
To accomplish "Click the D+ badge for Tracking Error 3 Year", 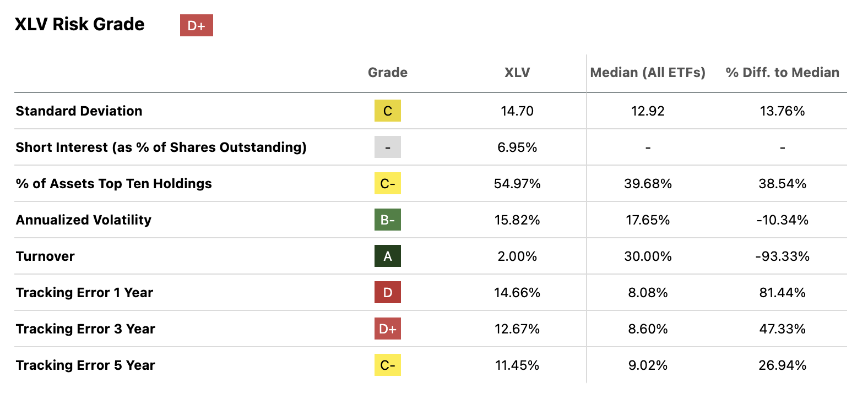I will 388,329.
